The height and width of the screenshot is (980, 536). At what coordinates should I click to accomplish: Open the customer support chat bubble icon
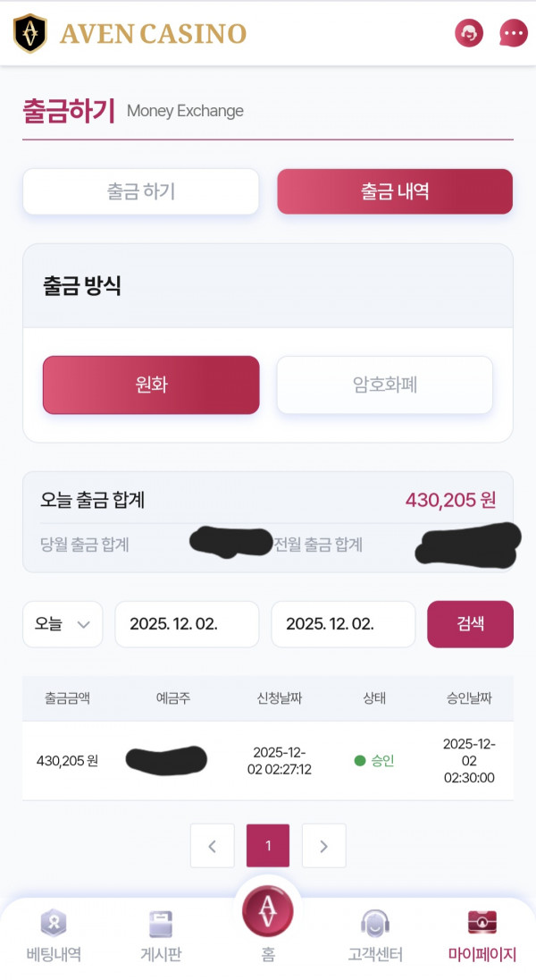(x=514, y=33)
